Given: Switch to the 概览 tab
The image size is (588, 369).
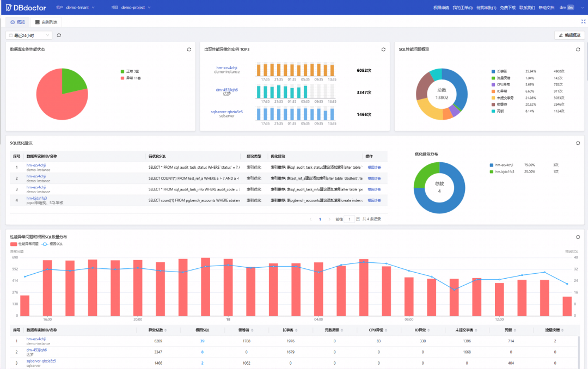Looking at the screenshot, I should pos(17,22).
